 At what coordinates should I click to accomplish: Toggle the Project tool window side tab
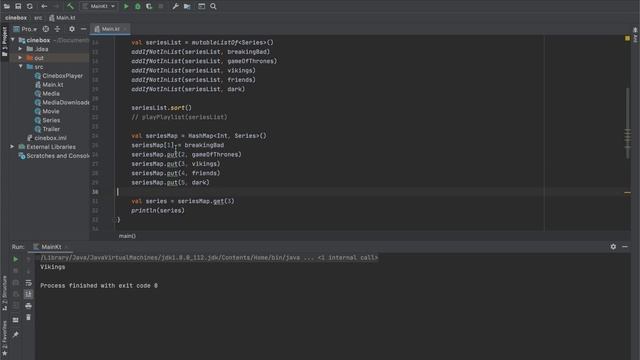click(4, 41)
